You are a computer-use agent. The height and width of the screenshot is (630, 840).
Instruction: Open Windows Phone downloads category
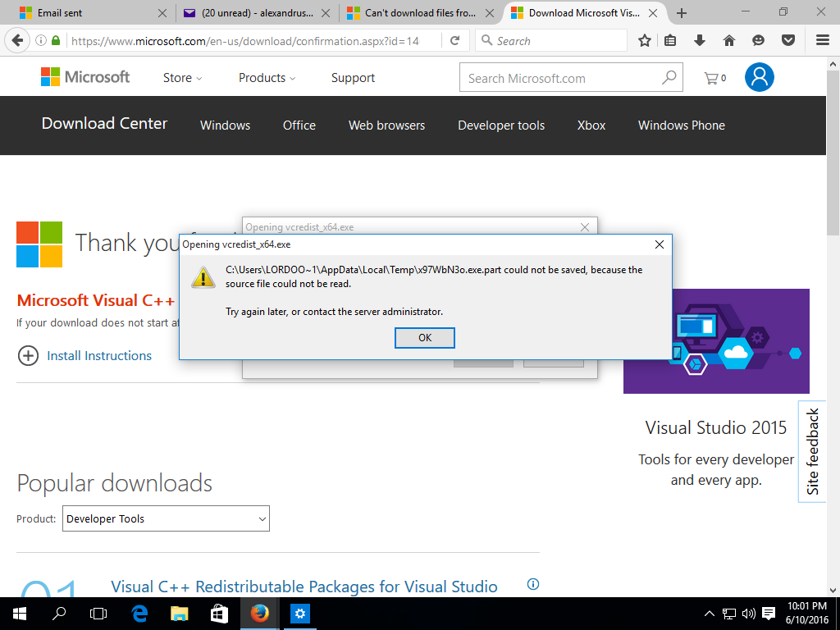tap(682, 126)
